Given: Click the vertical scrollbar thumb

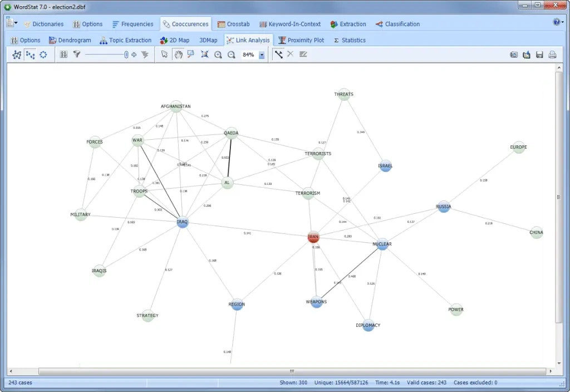Looking at the screenshot, I should 559,197.
